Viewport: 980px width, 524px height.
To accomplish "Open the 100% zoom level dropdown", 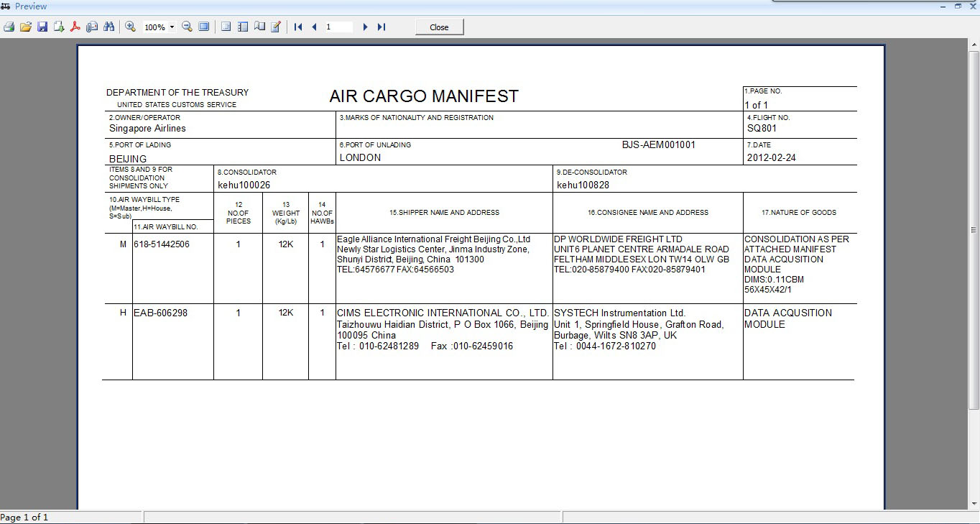I will [172, 27].
